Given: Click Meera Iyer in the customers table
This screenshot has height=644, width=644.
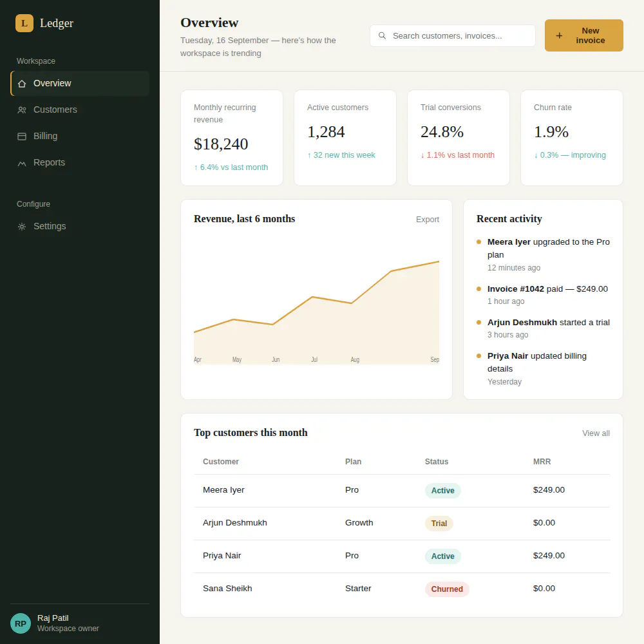Looking at the screenshot, I should [x=223, y=490].
